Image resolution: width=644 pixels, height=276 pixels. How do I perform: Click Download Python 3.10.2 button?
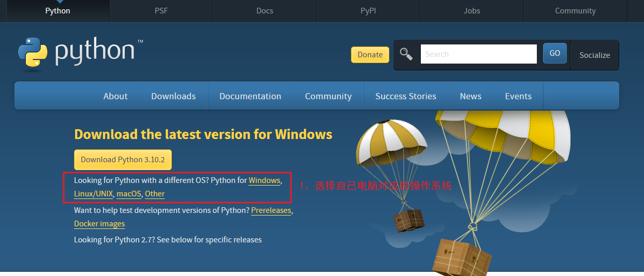[x=123, y=160]
